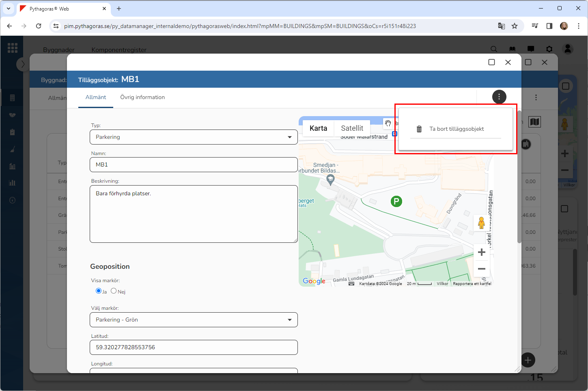Image resolution: width=588 pixels, height=391 pixels.
Task: Select the Ta bort tilläggsobjekt menu item
Action: click(x=456, y=129)
